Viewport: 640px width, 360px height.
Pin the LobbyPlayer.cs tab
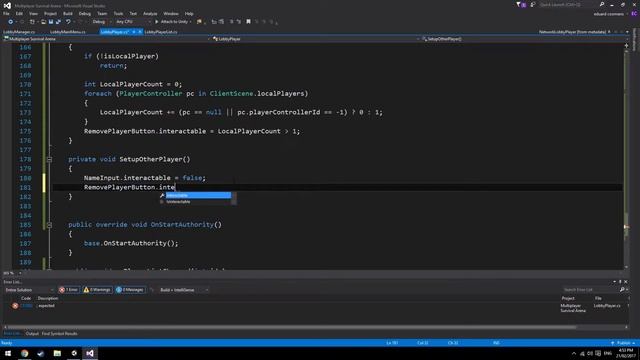click(133, 32)
